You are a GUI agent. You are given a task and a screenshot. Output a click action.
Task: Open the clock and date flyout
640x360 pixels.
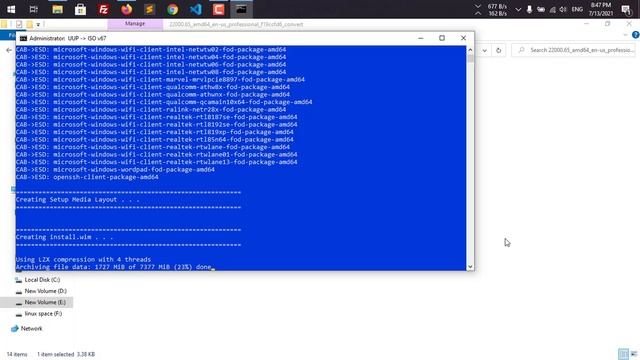coord(600,9)
